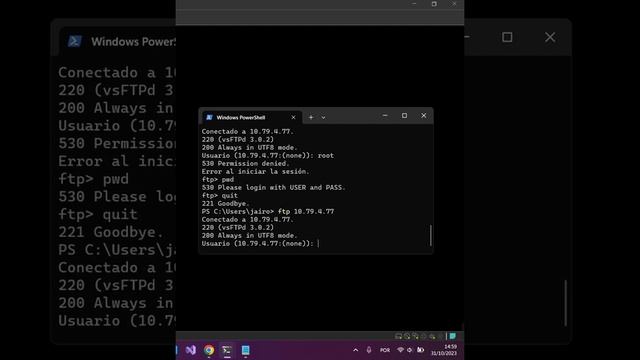This screenshot has height=360, width=640.
Task: Close the middle dark-titled window
Action: click(454, 4)
